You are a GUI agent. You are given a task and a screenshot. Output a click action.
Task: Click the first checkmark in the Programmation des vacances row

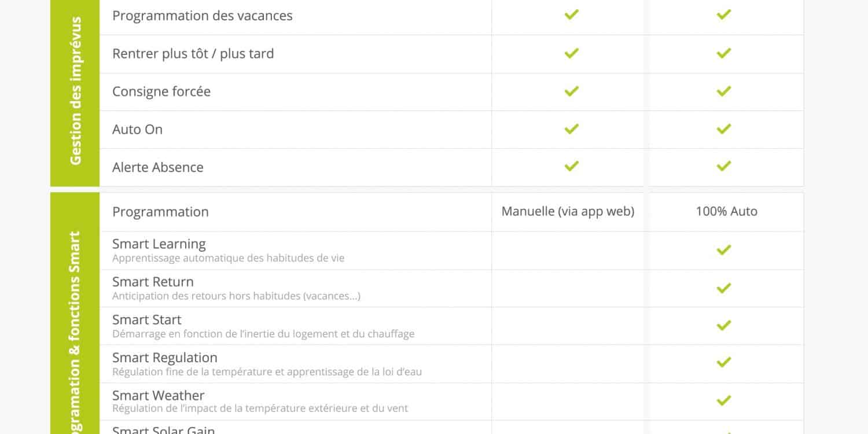point(571,15)
